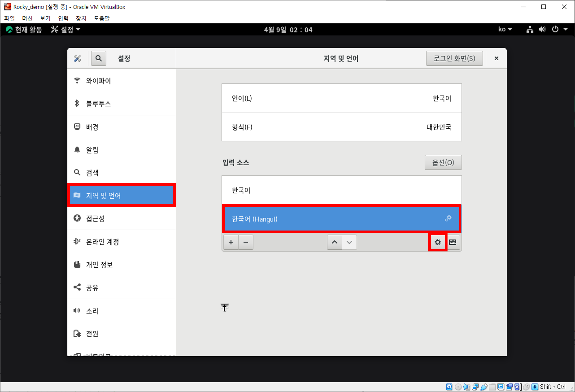The width and height of the screenshot is (575, 392).
Task: Remove selected input source with minus button
Action: point(246,242)
